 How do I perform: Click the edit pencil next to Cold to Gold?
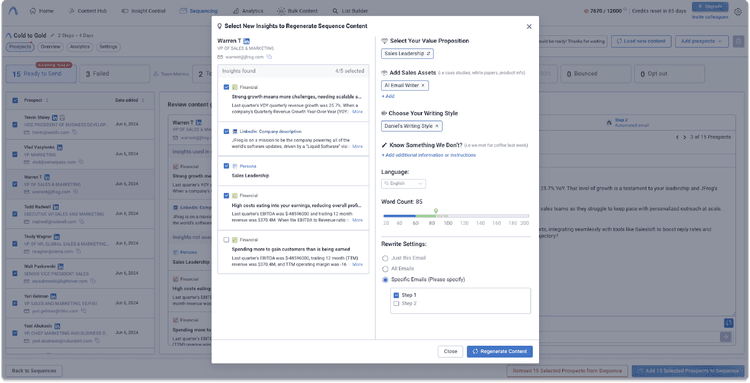[53, 35]
